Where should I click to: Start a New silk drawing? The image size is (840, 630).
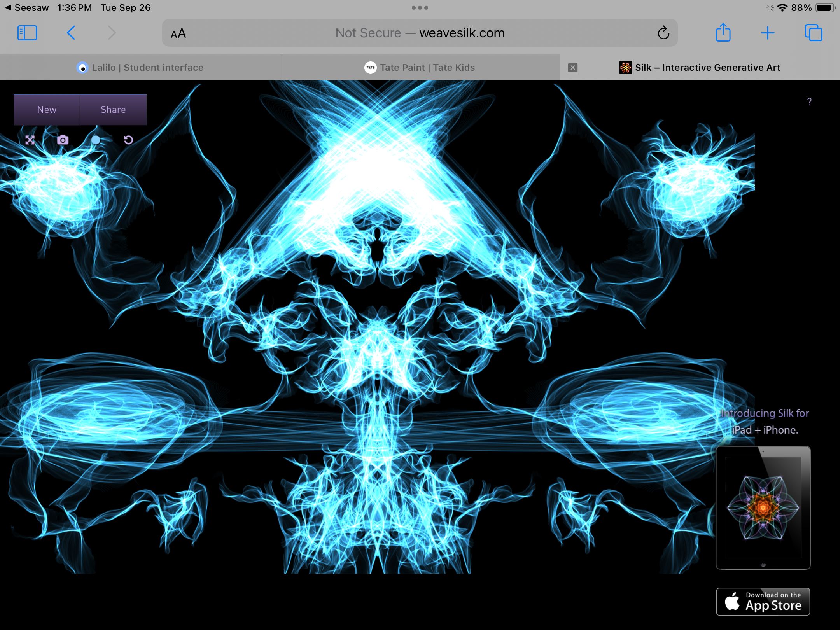[x=47, y=110]
